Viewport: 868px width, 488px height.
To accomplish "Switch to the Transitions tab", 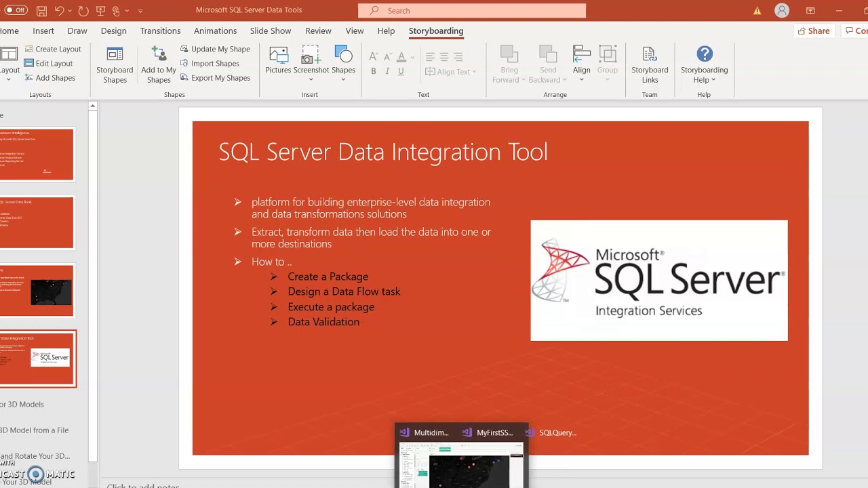I will (x=160, y=30).
